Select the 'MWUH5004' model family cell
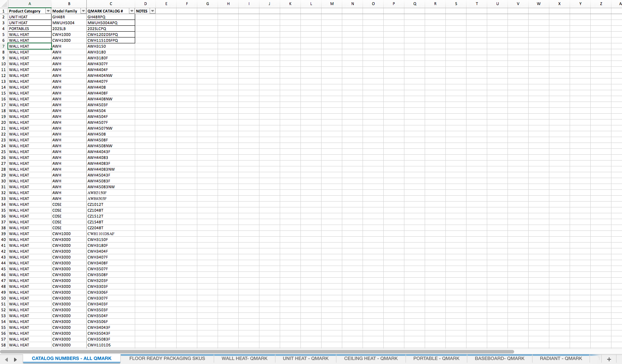The height and width of the screenshot is (364, 622). pyautogui.click(x=69, y=23)
